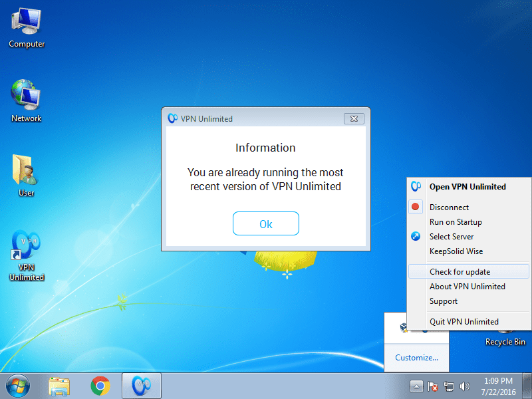Click the red Disconnect status icon

(x=416, y=207)
